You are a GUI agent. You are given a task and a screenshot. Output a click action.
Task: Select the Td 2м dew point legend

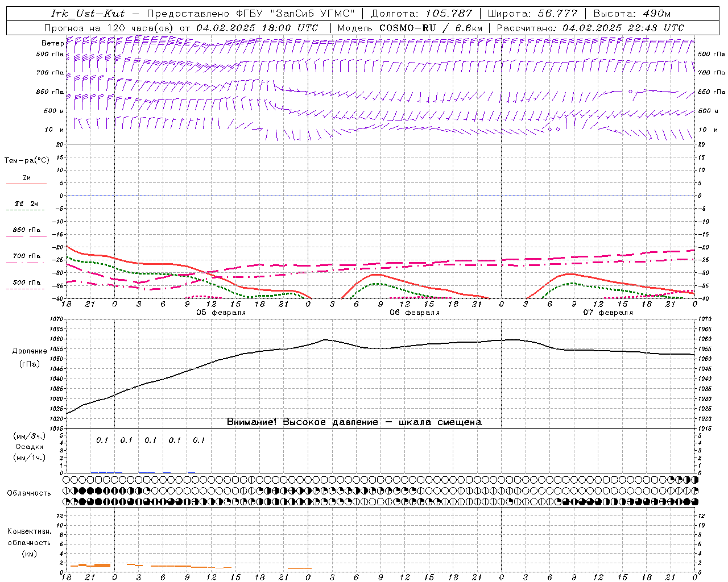(x=26, y=204)
